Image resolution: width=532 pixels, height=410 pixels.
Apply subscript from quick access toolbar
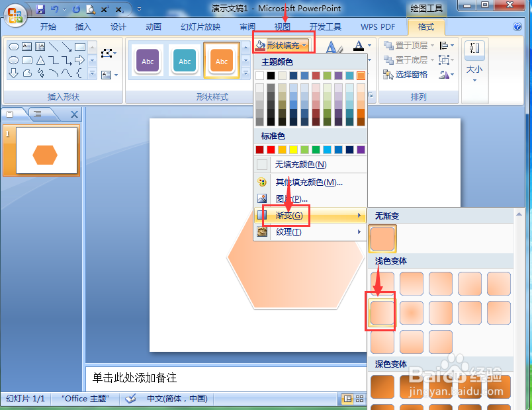pos(119,9)
